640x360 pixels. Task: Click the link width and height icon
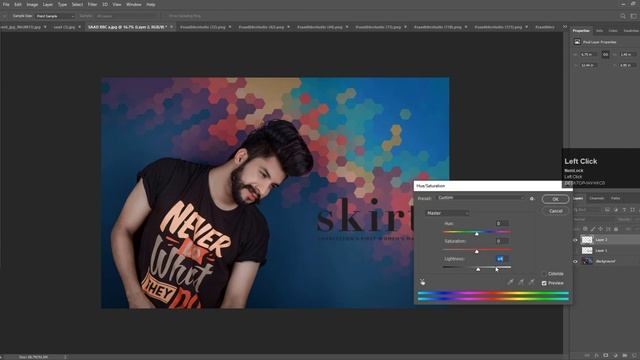click(605, 54)
